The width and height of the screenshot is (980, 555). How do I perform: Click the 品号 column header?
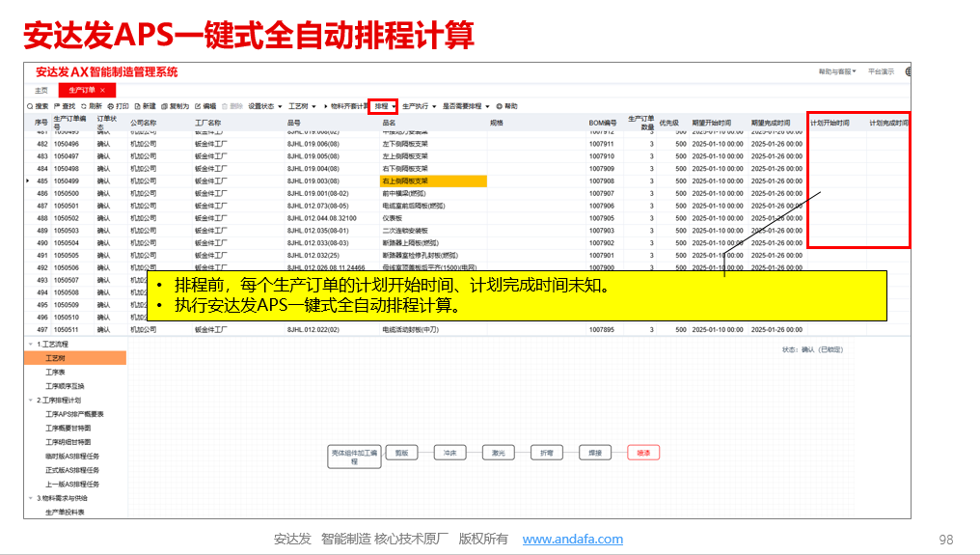point(294,124)
